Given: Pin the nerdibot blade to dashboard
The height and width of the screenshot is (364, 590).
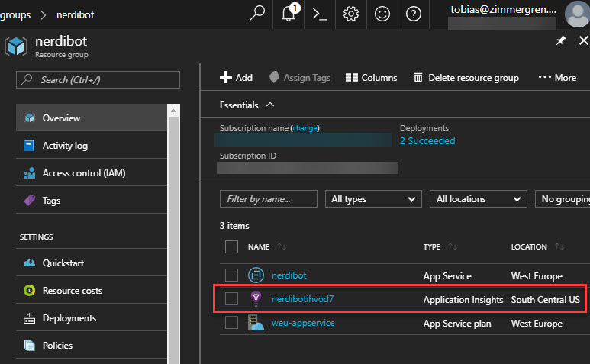Looking at the screenshot, I should tap(561, 40).
